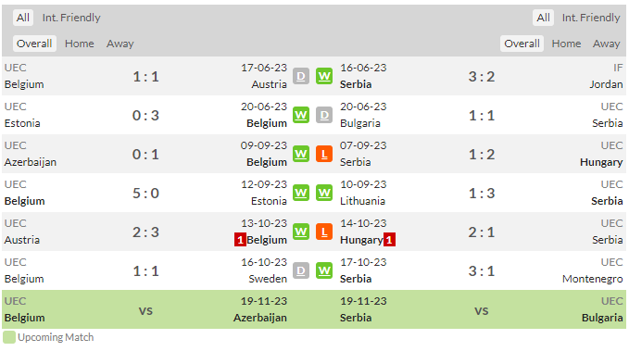This screenshot has width=629, height=364.
Task: Open the Serbia 3:1 Montenegro score
Action: 482,271
